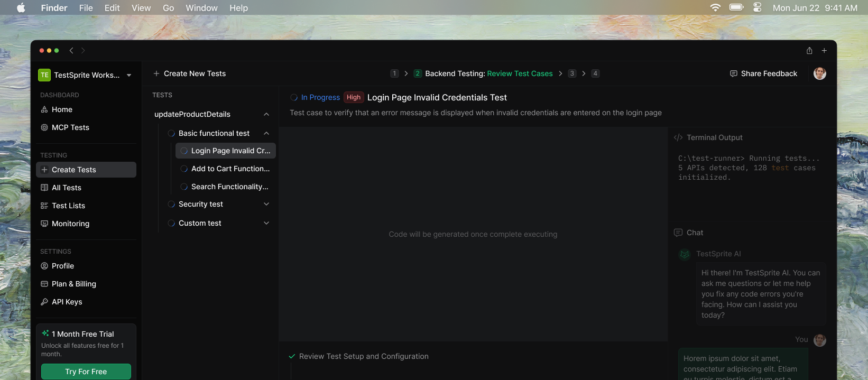Go to step 1 in breadcrumb
Screen dimensions: 868x380
coord(394,73)
